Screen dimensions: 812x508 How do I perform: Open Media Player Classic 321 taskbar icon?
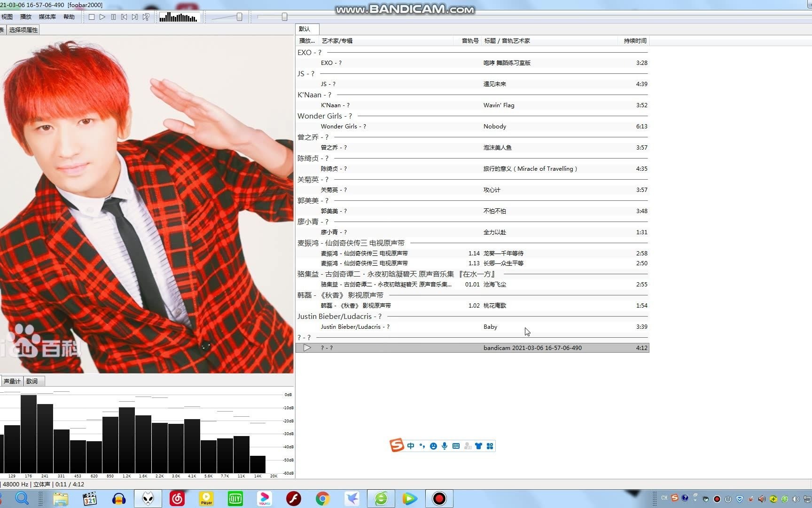(90, 499)
